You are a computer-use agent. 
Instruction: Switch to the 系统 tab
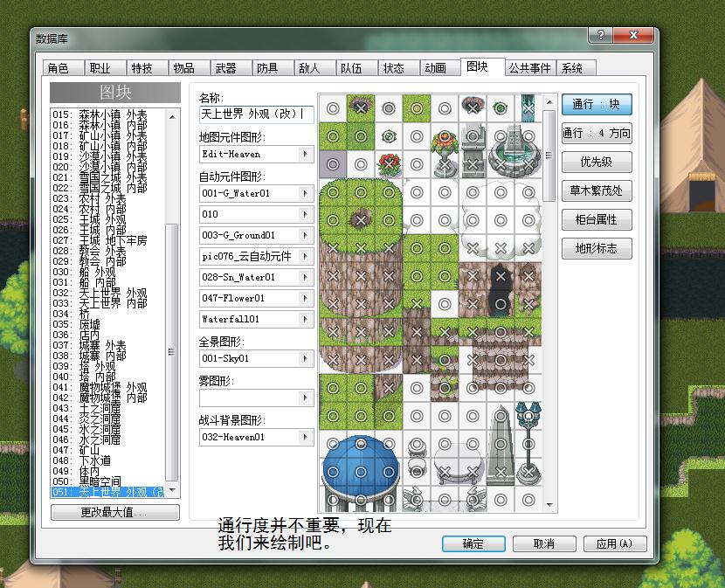coord(577,68)
